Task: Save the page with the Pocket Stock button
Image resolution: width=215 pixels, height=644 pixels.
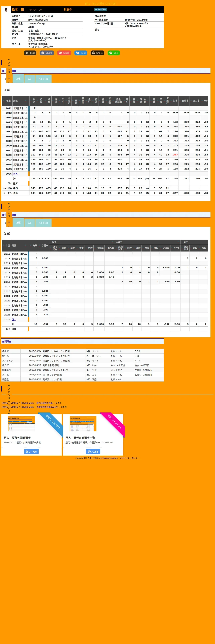Action: pyautogui.click(x=64, y=53)
